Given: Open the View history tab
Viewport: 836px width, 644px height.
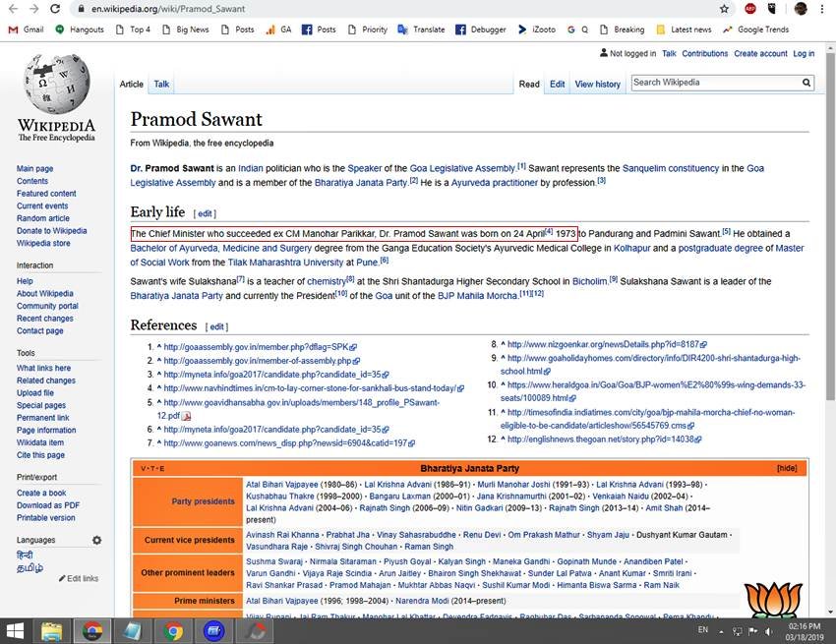Looking at the screenshot, I should pos(598,85).
